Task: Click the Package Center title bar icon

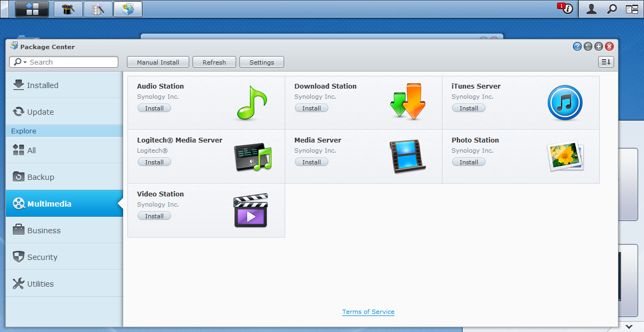Action: click(x=14, y=46)
